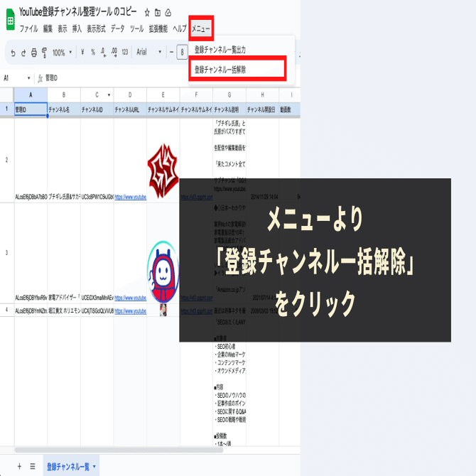Viewport: 476px width, 476px height.
Task: Open the Google Sheets home icon
Action: coord(11,20)
